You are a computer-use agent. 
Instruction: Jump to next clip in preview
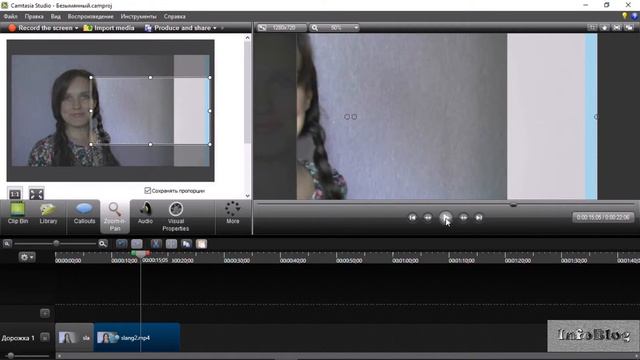pyautogui.click(x=479, y=218)
